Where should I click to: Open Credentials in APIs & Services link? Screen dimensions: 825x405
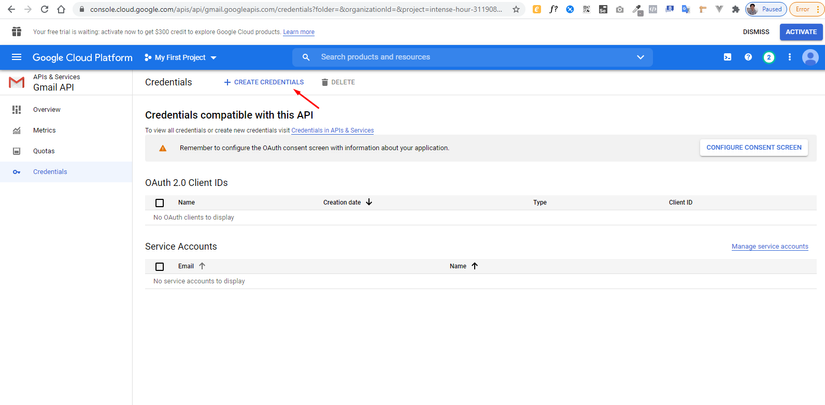(x=333, y=130)
